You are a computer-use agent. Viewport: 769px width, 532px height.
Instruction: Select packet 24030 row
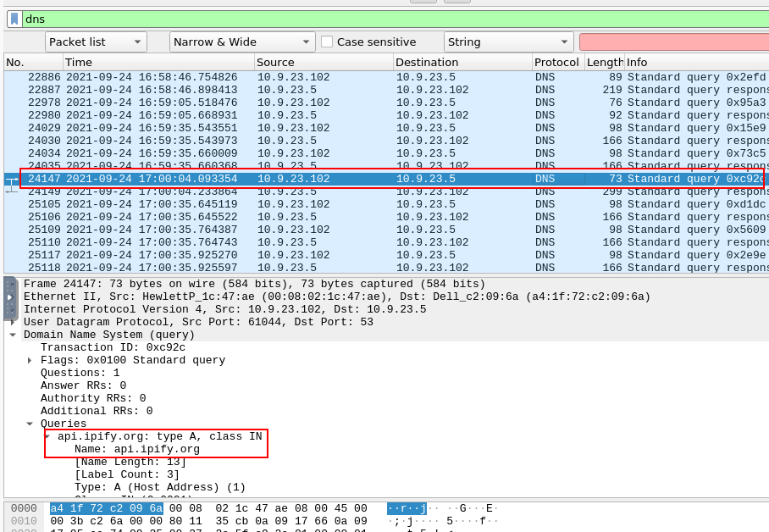tap(386, 141)
